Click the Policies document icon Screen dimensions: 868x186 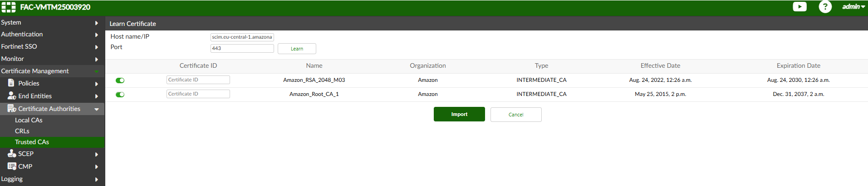click(x=11, y=83)
